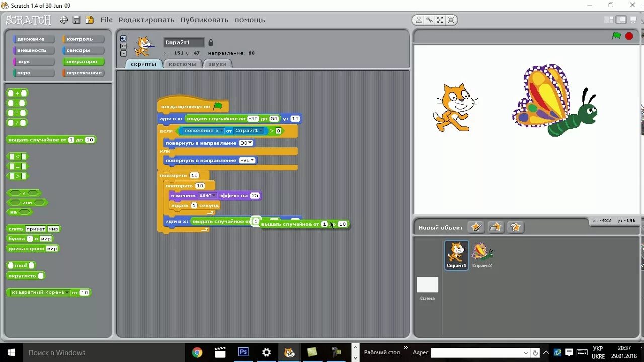
Task: Switch to the костюмы tab
Action: 183,64
